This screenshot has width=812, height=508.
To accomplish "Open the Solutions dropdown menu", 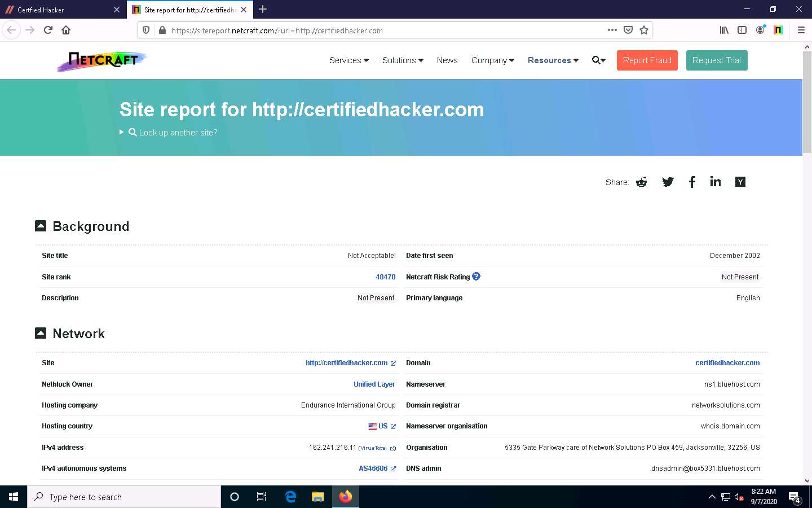I will 403,60.
